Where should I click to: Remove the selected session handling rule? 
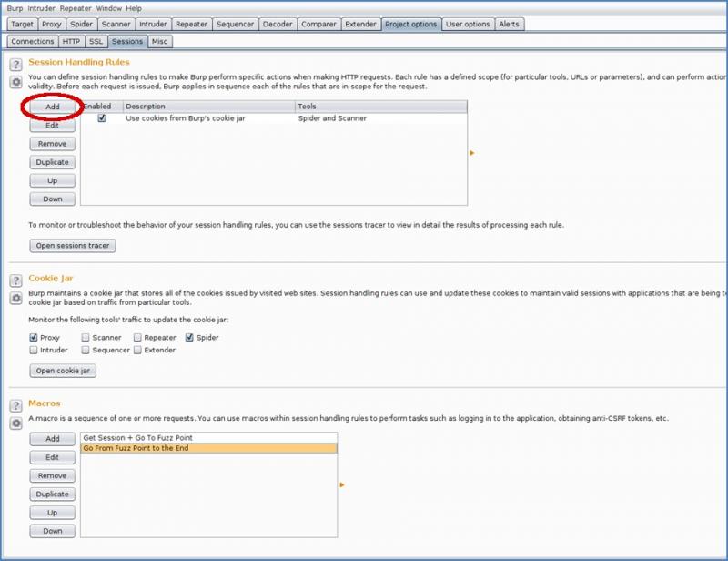pos(53,144)
